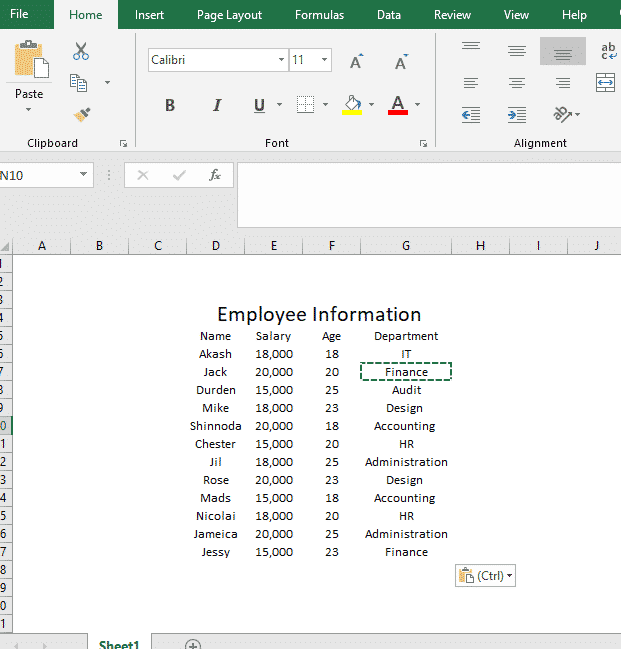Select the Format Painter brush icon
Viewport: 621px width, 649px height.
click(x=81, y=115)
